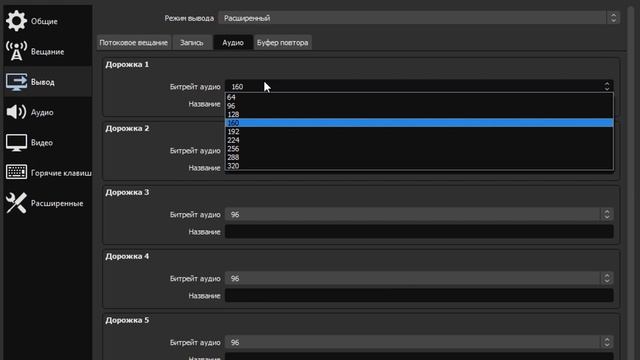This screenshot has height=360, width=640.
Task: Open Аудио speaker icon in sidebar
Action: [16, 112]
